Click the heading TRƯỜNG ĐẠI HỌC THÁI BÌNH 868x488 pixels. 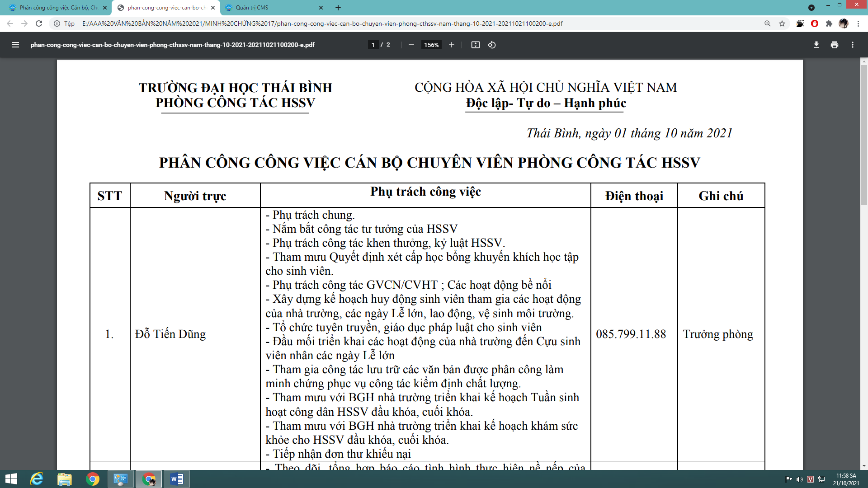click(235, 87)
